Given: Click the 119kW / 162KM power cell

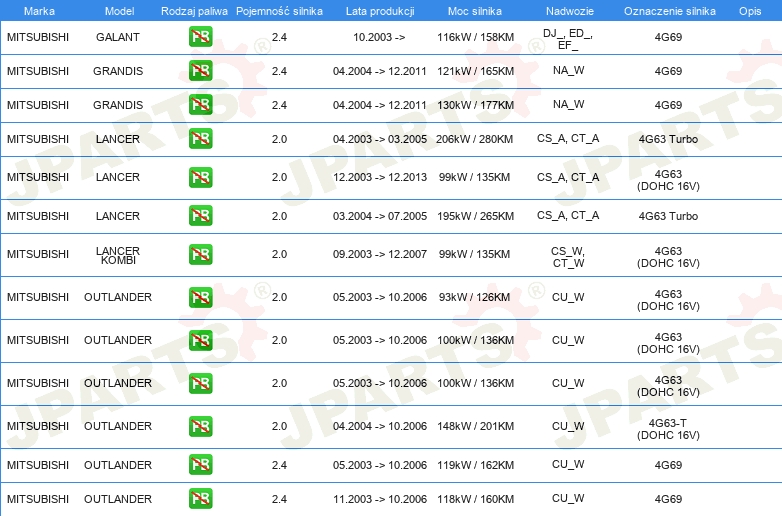Looking at the screenshot, I should (x=475, y=465).
